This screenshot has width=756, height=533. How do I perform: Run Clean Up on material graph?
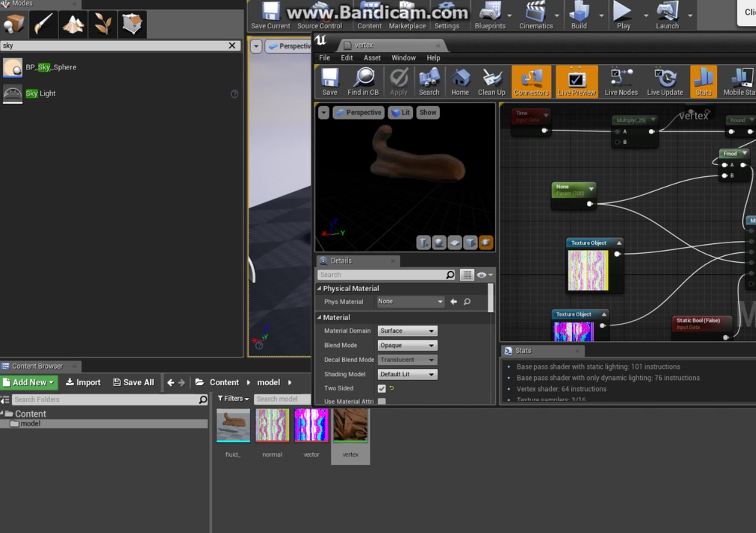point(491,82)
